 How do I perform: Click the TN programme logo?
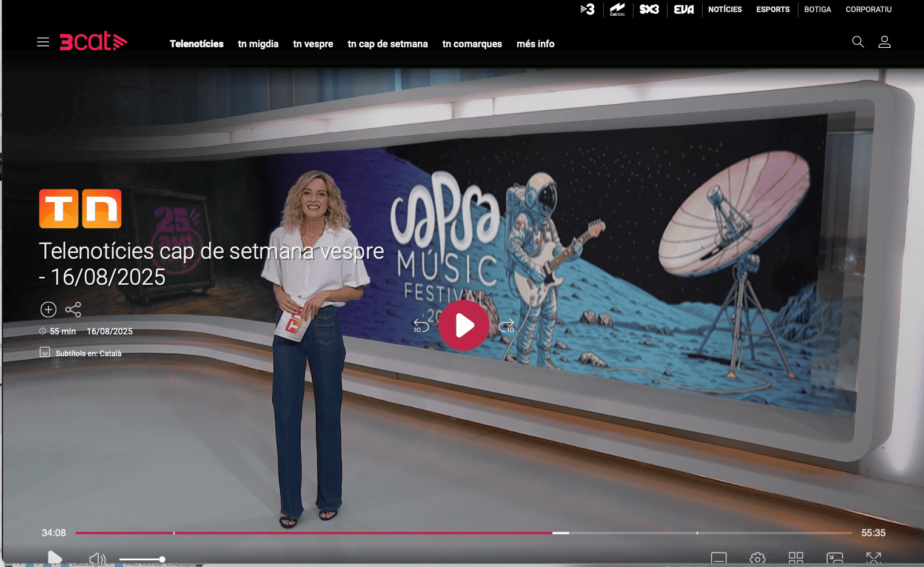click(80, 209)
